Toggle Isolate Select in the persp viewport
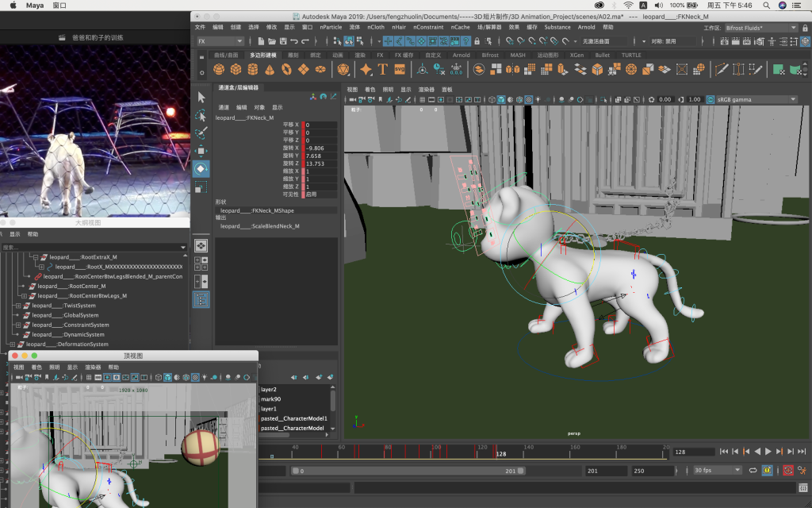The height and width of the screenshot is (508, 812). (603, 99)
